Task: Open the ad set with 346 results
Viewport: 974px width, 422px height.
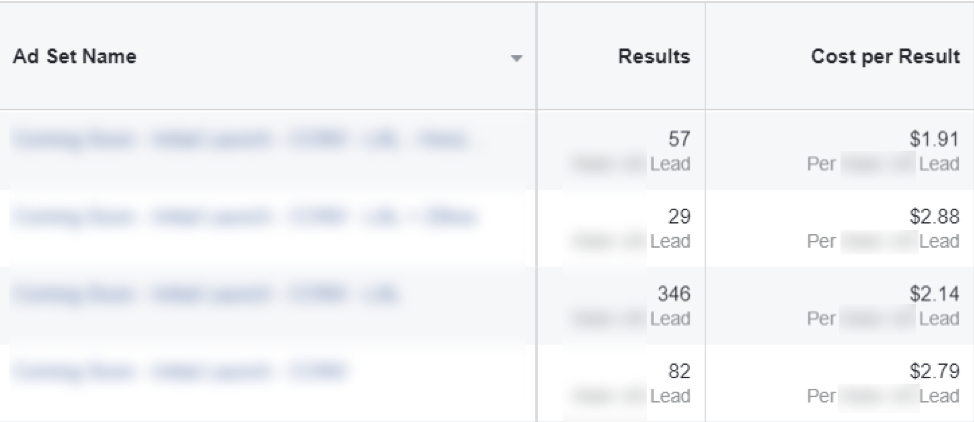Action: 206,294
